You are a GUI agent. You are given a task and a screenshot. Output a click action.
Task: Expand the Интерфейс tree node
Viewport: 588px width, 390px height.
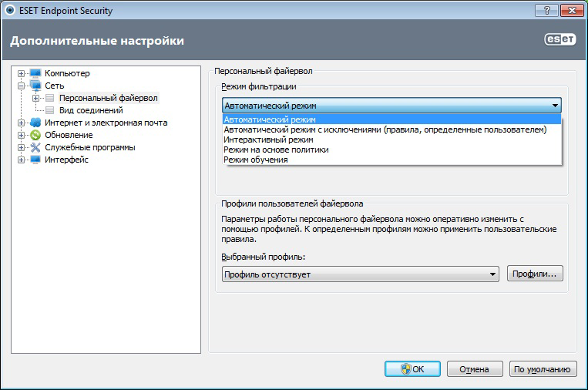21,160
